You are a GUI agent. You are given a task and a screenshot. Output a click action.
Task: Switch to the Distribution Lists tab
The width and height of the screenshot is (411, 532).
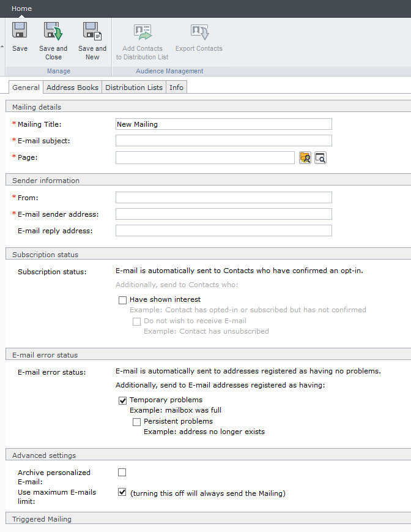tap(134, 87)
